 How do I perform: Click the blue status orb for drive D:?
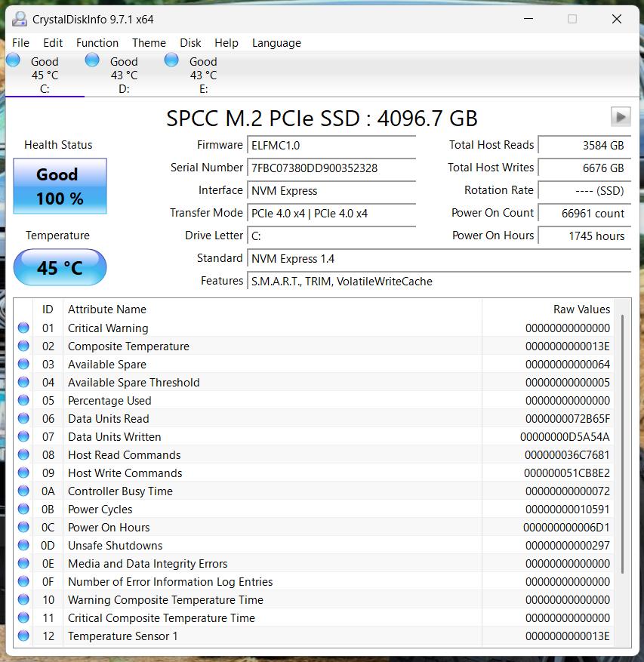pyautogui.click(x=92, y=60)
